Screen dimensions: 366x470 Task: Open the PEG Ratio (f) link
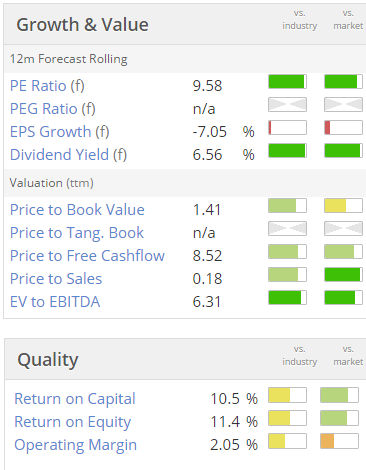click(53, 109)
